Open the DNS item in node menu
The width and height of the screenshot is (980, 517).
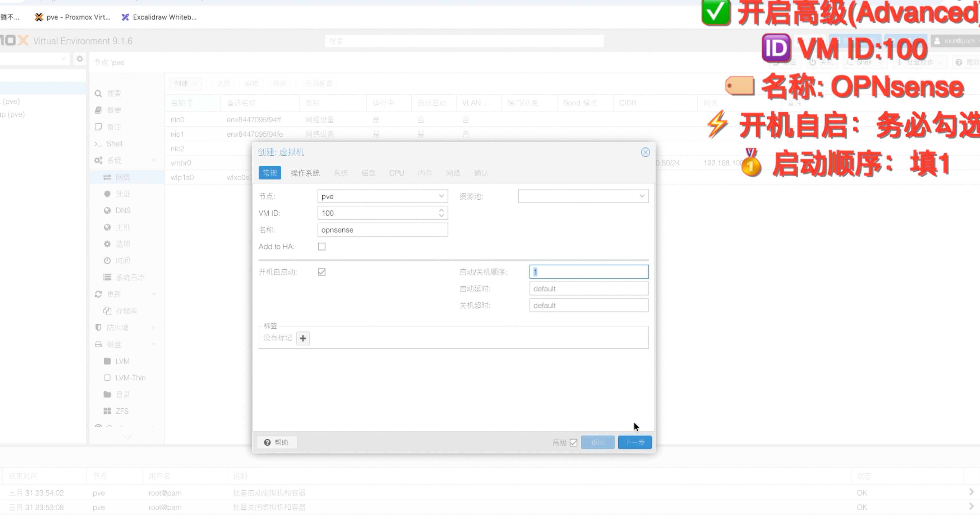tap(123, 211)
